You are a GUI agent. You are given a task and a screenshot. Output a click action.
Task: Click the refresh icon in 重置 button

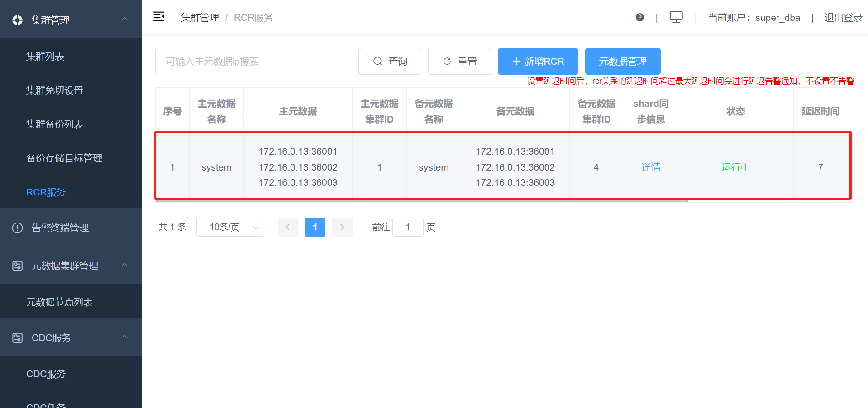[x=447, y=61]
